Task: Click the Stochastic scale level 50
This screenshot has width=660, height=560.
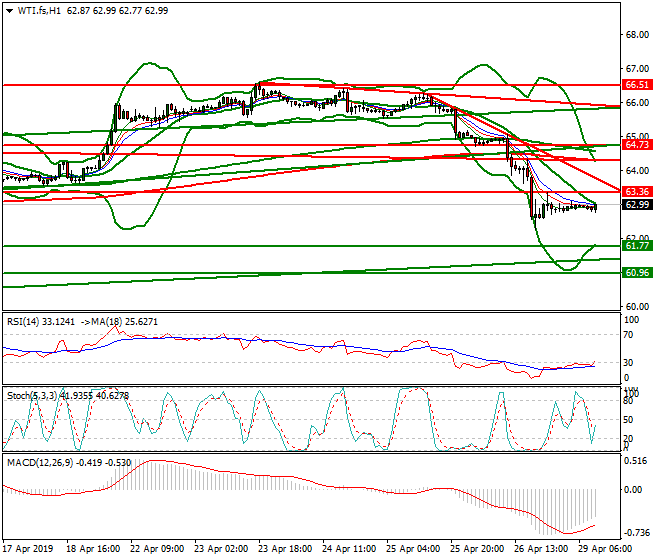Action: pos(628,420)
